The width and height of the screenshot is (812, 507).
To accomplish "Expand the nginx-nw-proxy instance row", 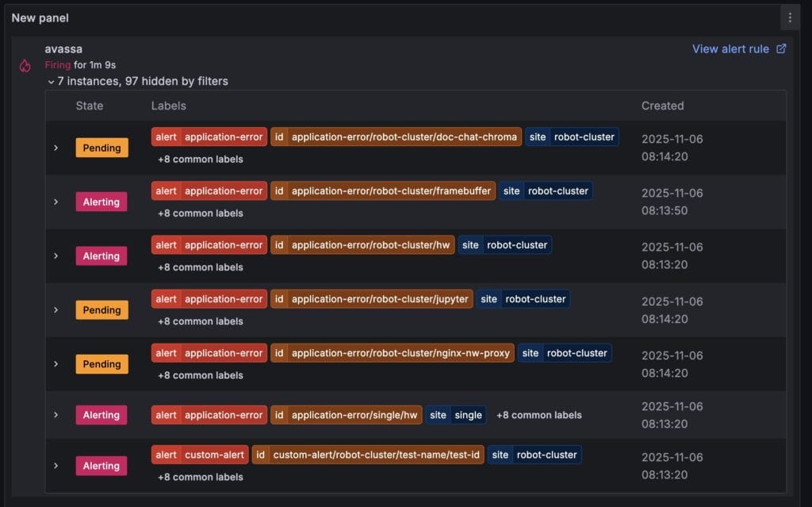I will [x=56, y=363].
